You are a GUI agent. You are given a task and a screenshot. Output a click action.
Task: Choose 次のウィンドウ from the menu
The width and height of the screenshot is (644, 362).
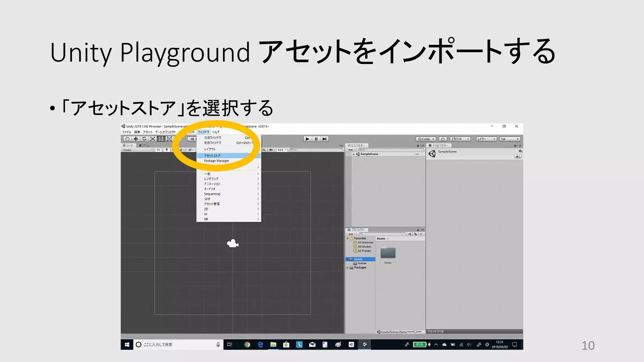[229, 138]
